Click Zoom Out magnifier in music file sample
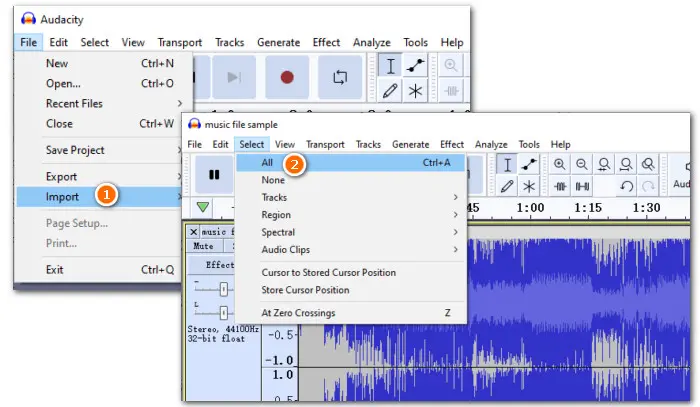This screenshot has width=700, height=407. (x=582, y=165)
